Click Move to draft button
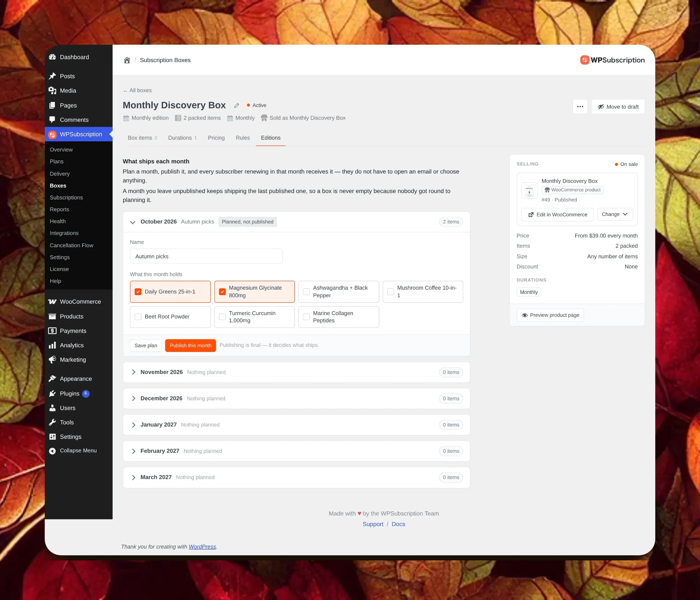 (618, 107)
